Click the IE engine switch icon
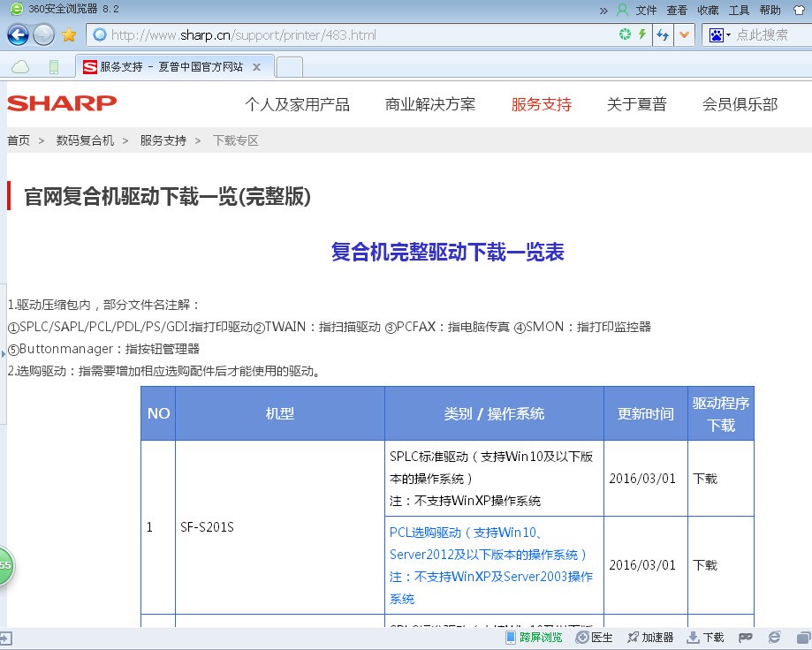The height and width of the screenshot is (650, 812). coord(774,638)
